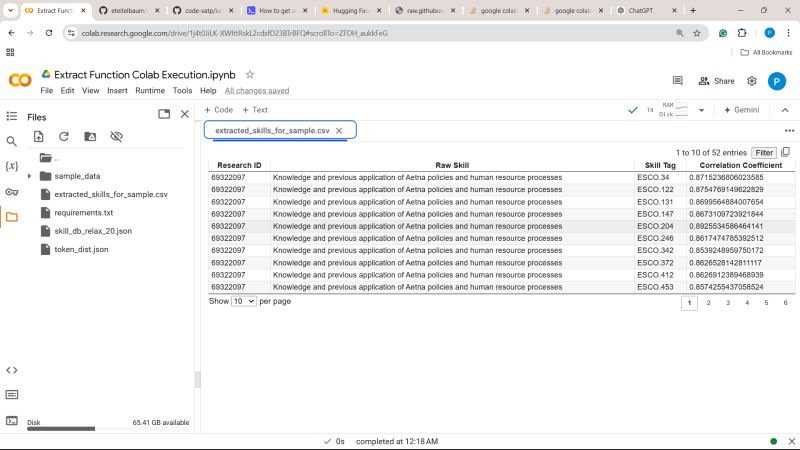
Task: Open the variables {x} panel
Action: [x=12, y=166]
